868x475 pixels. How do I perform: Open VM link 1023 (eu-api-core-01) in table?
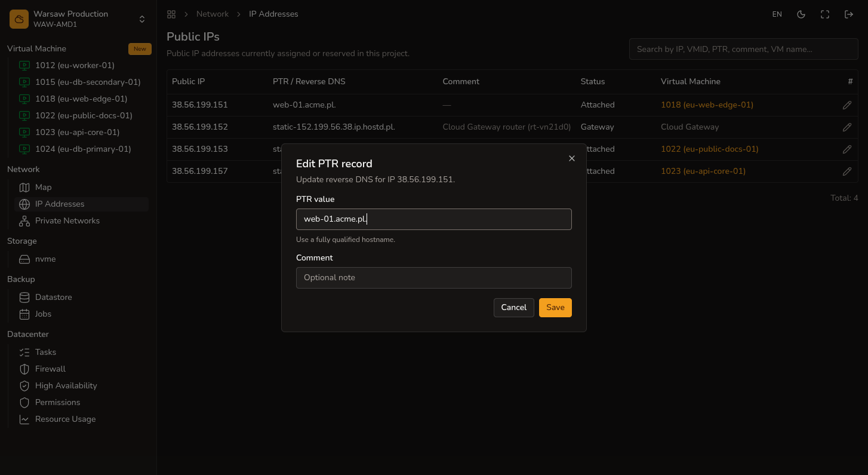tap(703, 171)
